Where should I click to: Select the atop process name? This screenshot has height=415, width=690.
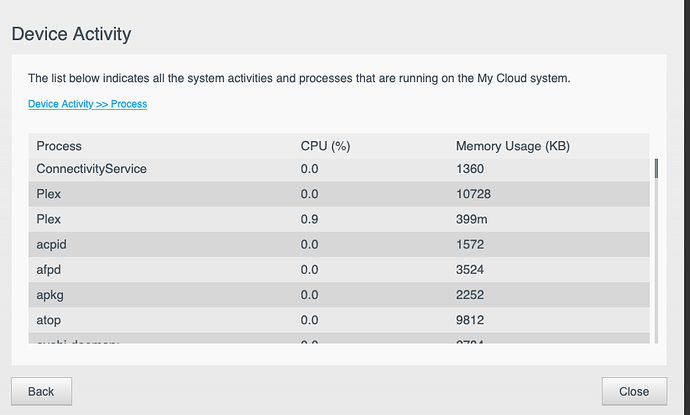[50, 319]
